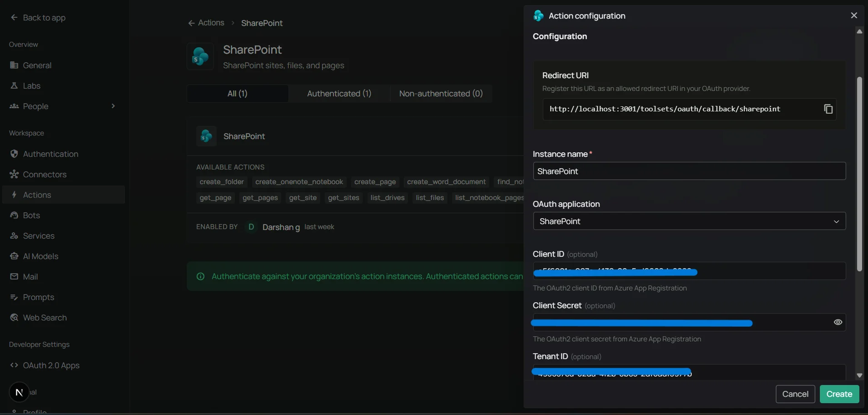The width and height of the screenshot is (868, 415).
Task: Click the info icon in green banner
Action: pos(200,276)
